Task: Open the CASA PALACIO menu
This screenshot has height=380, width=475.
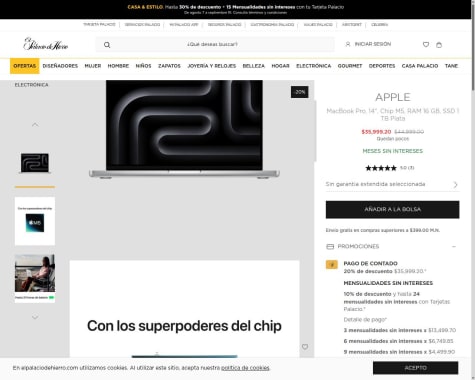Action: click(420, 66)
